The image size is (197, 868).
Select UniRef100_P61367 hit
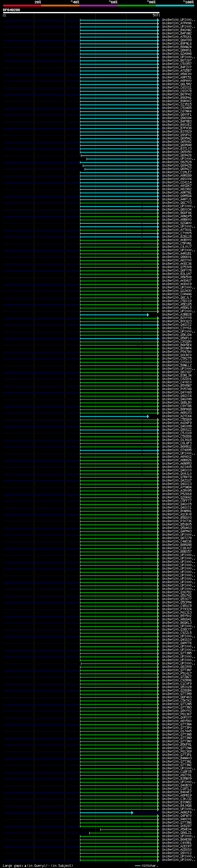pyautogui.click(x=177, y=715)
